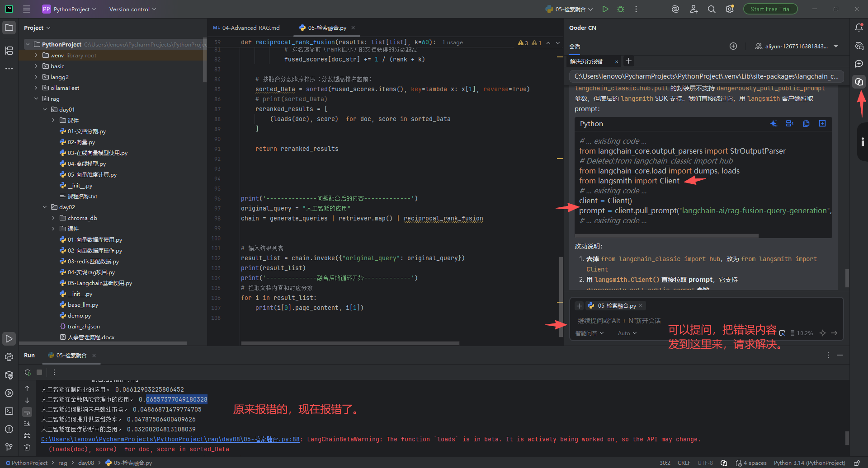Image resolution: width=868 pixels, height=468 pixels.
Task: Click the Qoder chat vertical scrollbar
Action: [x=847, y=277]
